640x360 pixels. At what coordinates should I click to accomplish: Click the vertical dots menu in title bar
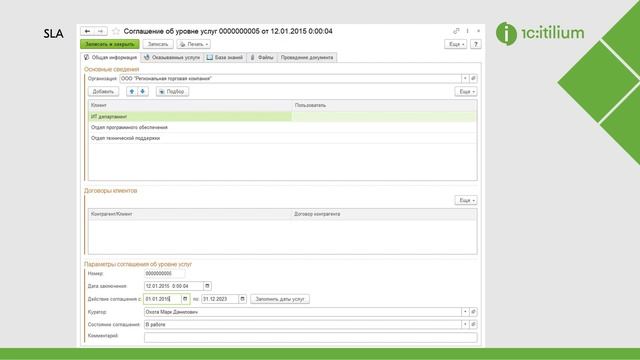tap(467, 31)
